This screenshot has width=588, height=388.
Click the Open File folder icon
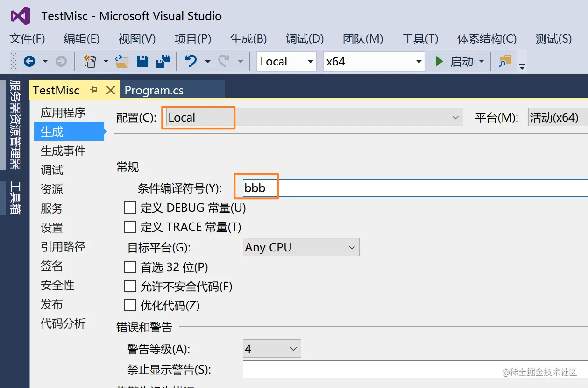click(122, 61)
